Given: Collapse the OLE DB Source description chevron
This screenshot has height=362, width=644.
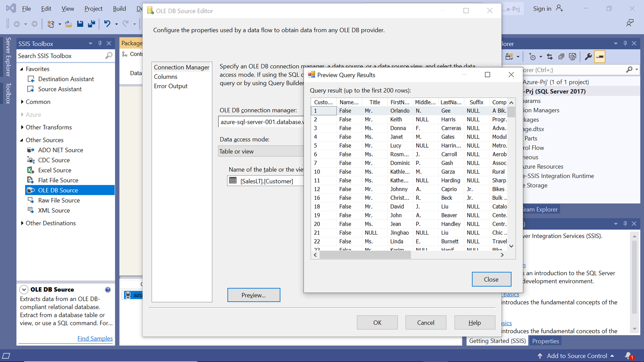Looking at the screenshot, I should pos(24,290).
